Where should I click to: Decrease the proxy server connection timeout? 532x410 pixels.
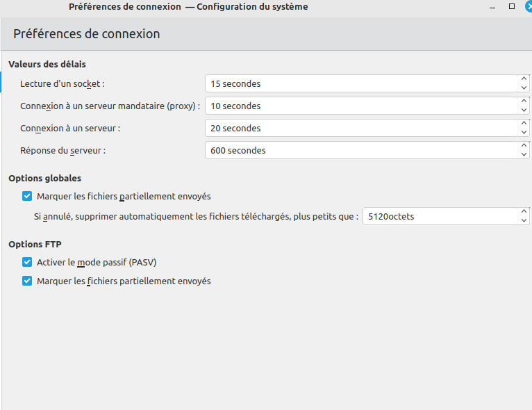click(524, 110)
